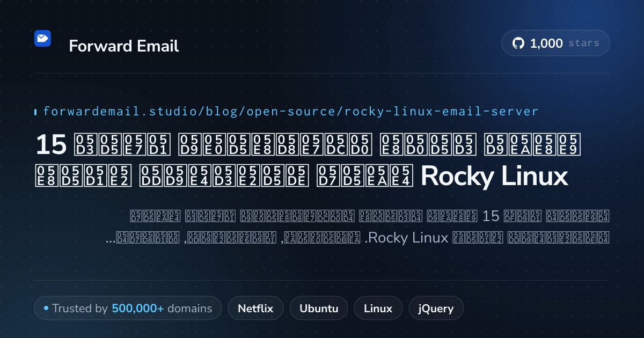The width and height of the screenshot is (644, 338).
Task: Click the Trusted by 500,000+ domains pill
Action: click(128, 308)
